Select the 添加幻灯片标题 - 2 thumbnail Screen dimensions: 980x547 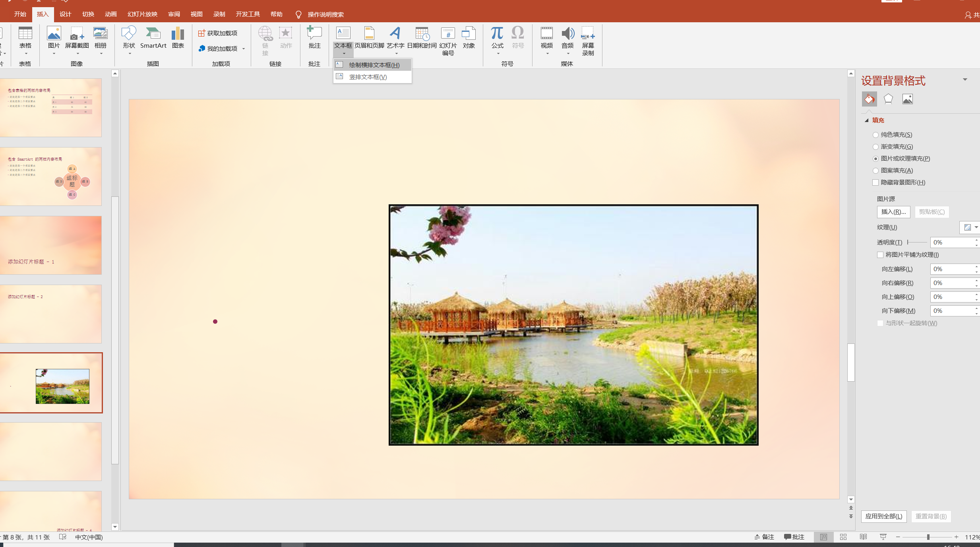(x=51, y=314)
